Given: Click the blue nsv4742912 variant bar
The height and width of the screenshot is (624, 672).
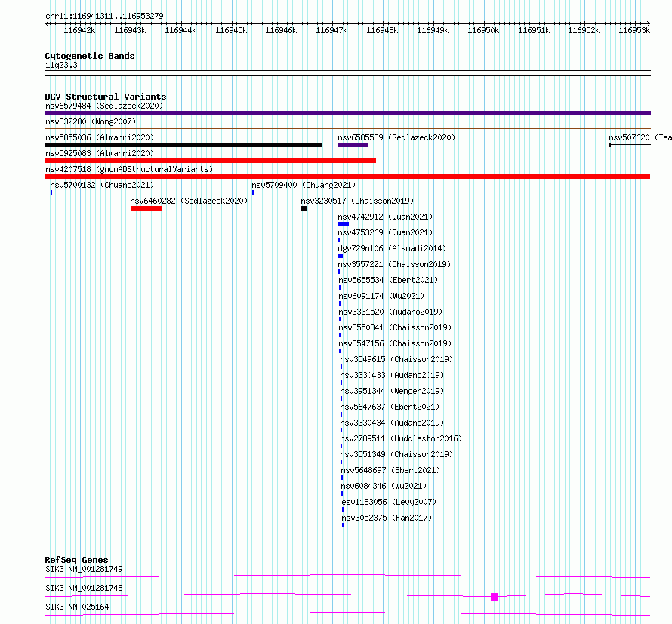Looking at the screenshot, I should tap(344, 224).
